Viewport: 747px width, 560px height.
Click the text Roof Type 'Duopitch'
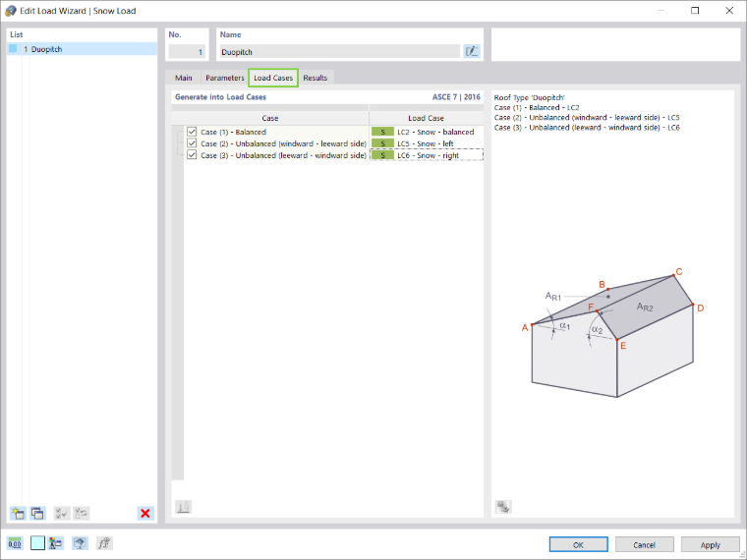tap(529, 97)
